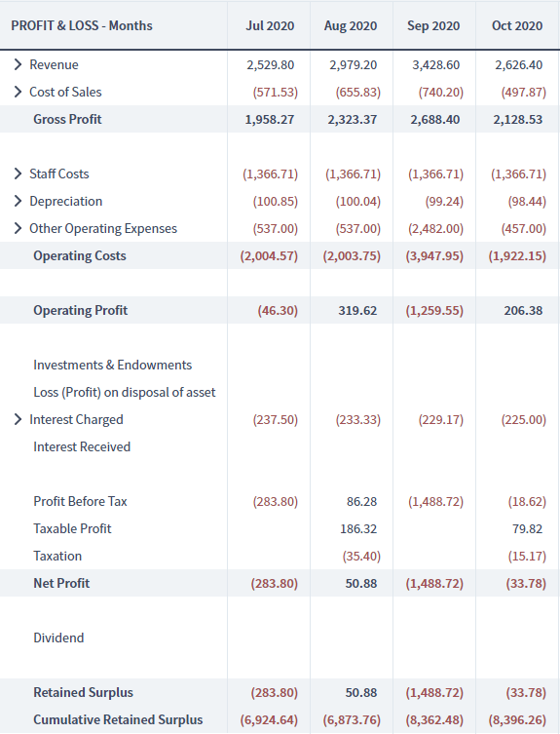Click the Investments & Endowments row label
Viewport: 560px width, 734px height.
point(112,366)
